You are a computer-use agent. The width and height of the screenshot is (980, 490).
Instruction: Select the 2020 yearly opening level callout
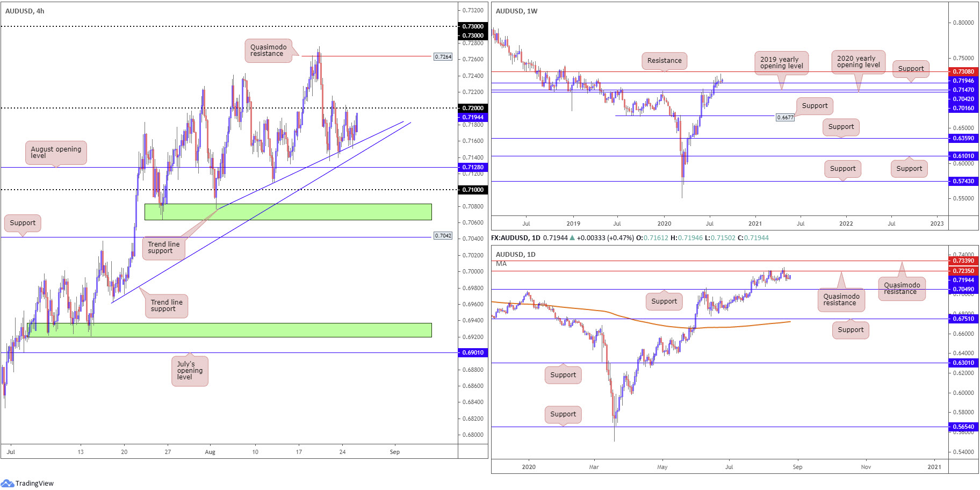pyautogui.click(x=858, y=62)
